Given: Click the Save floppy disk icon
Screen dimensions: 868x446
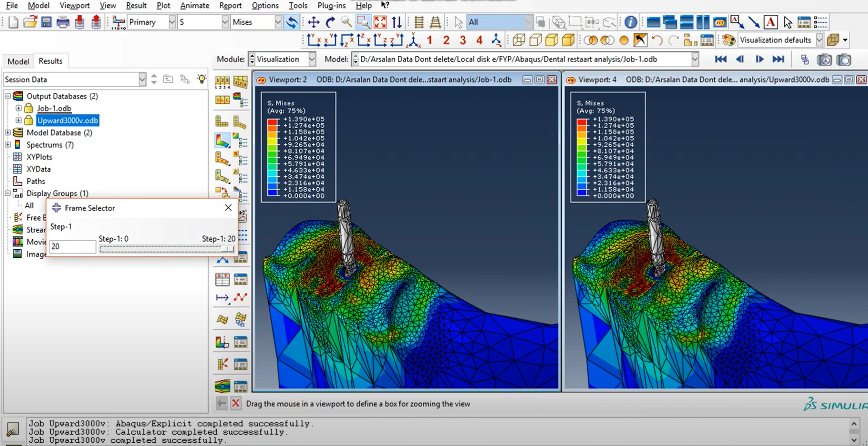Looking at the screenshot, I should [x=47, y=22].
